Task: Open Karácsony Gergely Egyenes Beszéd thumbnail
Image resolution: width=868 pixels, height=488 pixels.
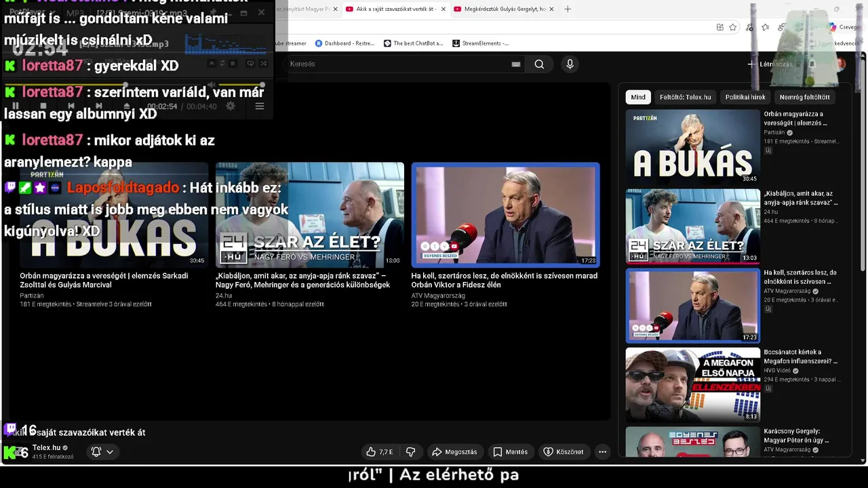Action: (692, 442)
